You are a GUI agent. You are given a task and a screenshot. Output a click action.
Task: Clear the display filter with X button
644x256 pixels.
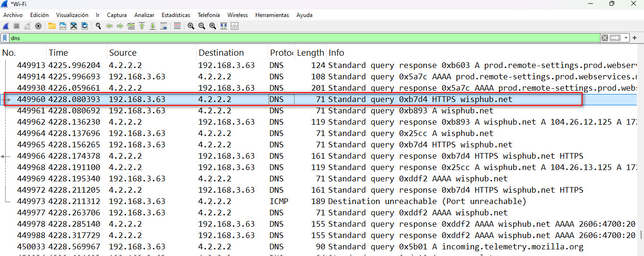tap(605, 38)
